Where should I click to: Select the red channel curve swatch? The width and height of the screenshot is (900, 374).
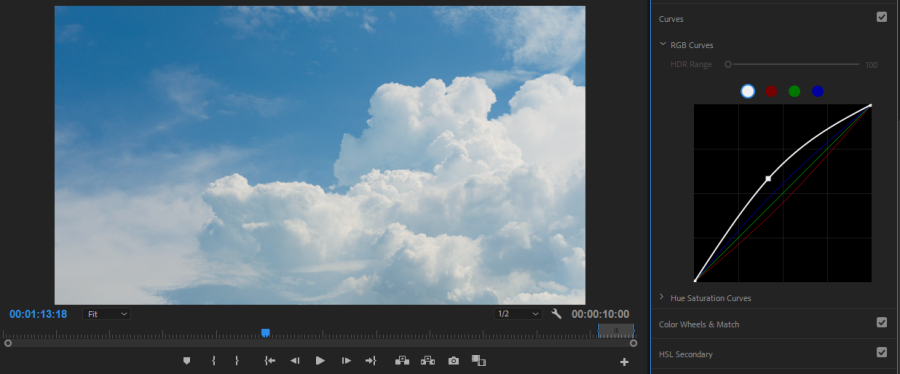[x=771, y=91]
